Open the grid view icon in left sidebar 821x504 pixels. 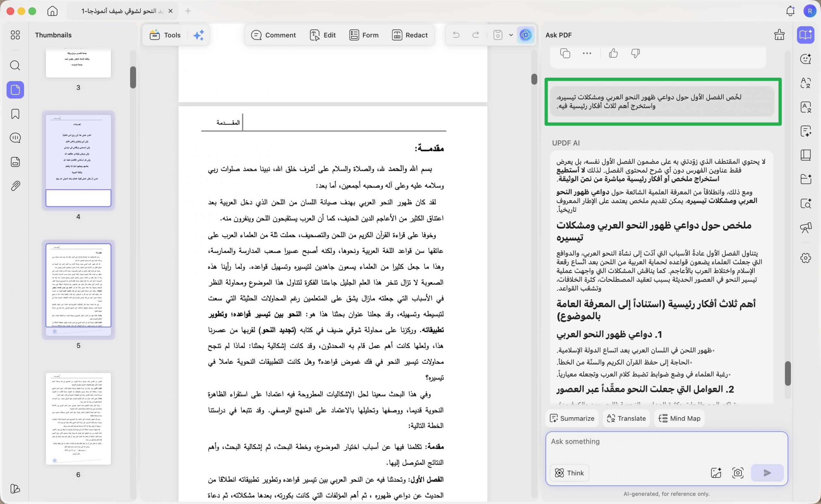15,35
